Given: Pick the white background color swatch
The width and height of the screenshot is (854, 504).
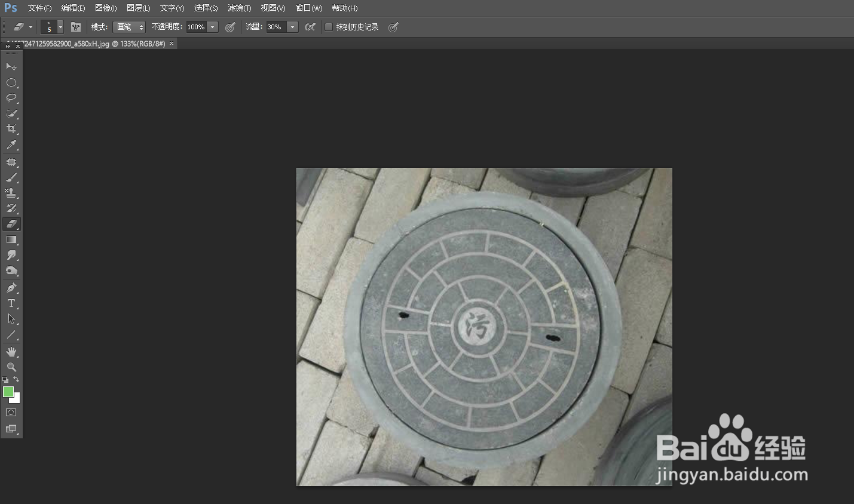Looking at the screenshot, I should coord(16,399).
